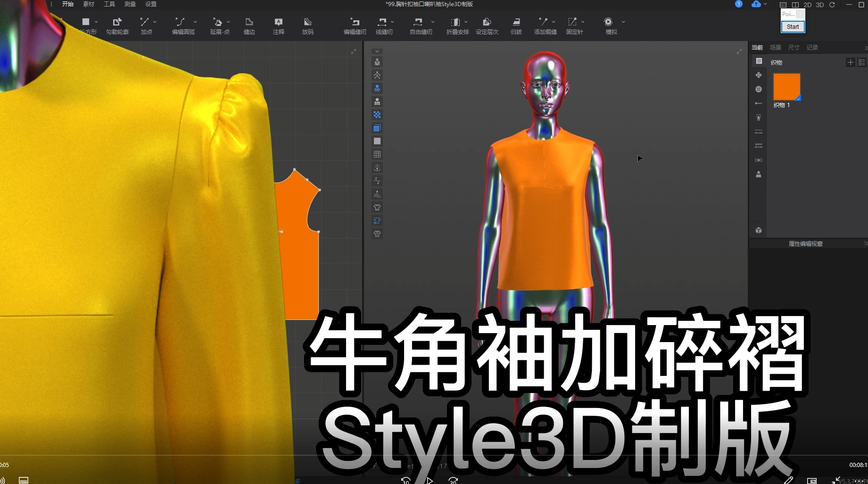The width and height of the screenshot is (868, 484).
Task: Switch to 3D only view
Action: pyautogui.click(x=820, y=5)
